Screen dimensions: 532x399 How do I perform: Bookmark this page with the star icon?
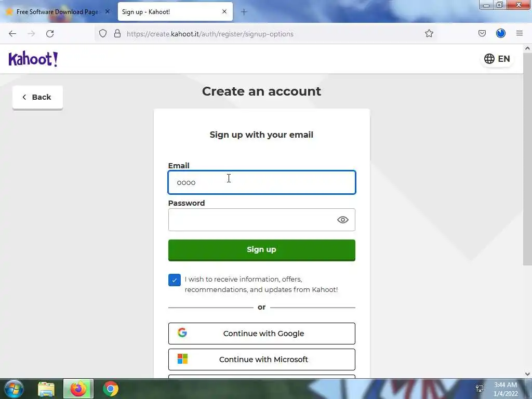[x=429, y=33]
